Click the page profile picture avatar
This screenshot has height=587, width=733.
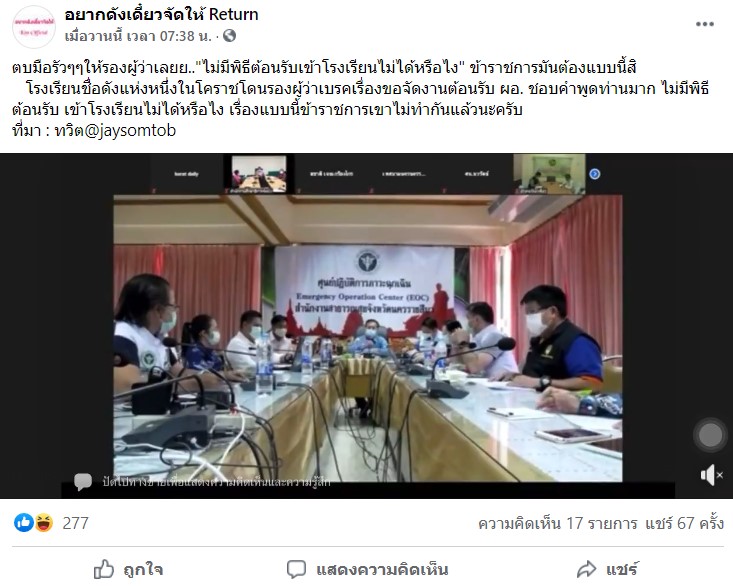(x=34, y=27)
